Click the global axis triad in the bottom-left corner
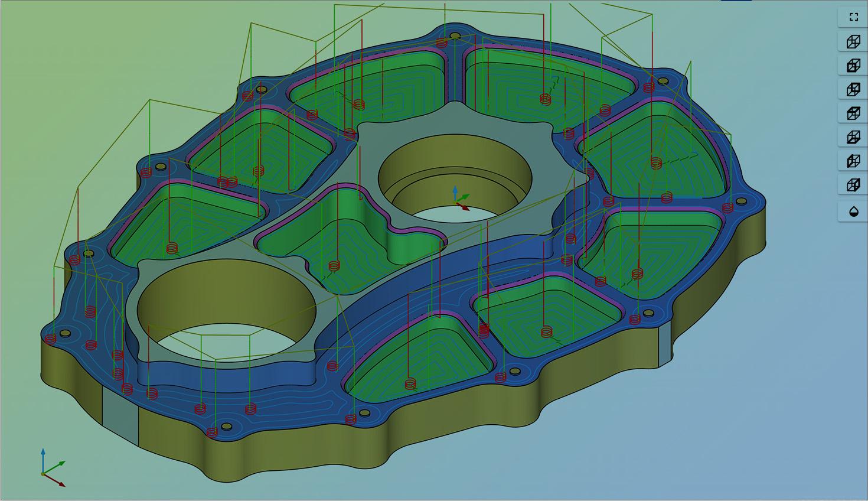Screen dimensions: 868x501 [x=48, y=471]
